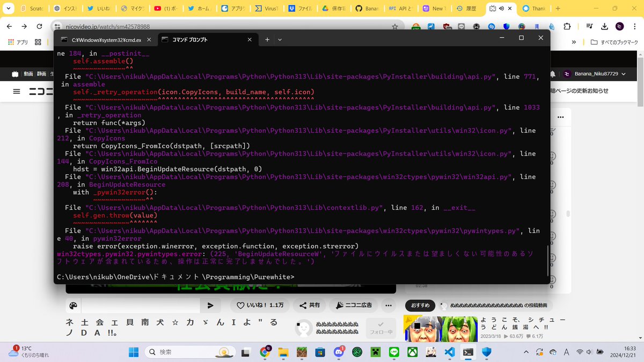Open new terminal tab with plus button
This screenshot has height=362, width=644.
pyautogui.click(x=267, y=39)
